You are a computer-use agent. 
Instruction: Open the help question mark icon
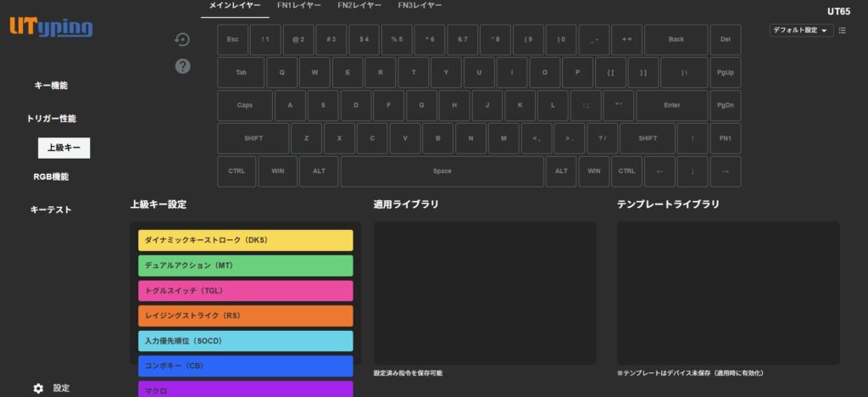[x=182, y=65]
